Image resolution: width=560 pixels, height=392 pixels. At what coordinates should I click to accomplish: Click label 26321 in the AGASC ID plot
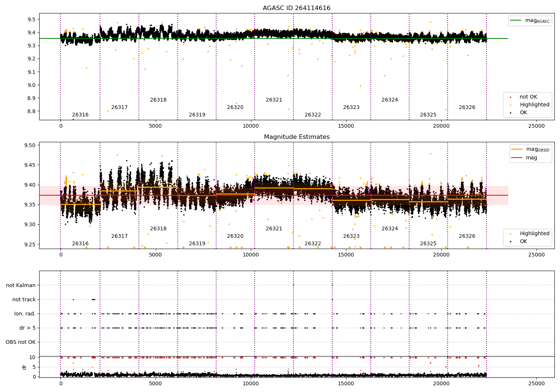[x=274, y=100]
